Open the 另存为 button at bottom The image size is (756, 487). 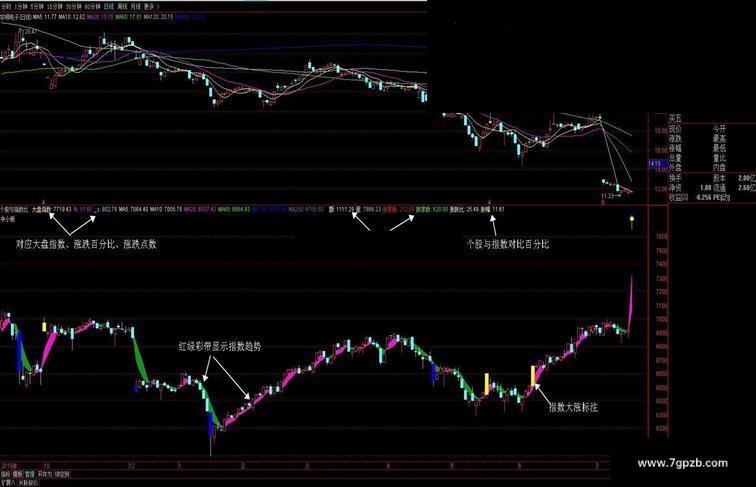coord(45,474)
